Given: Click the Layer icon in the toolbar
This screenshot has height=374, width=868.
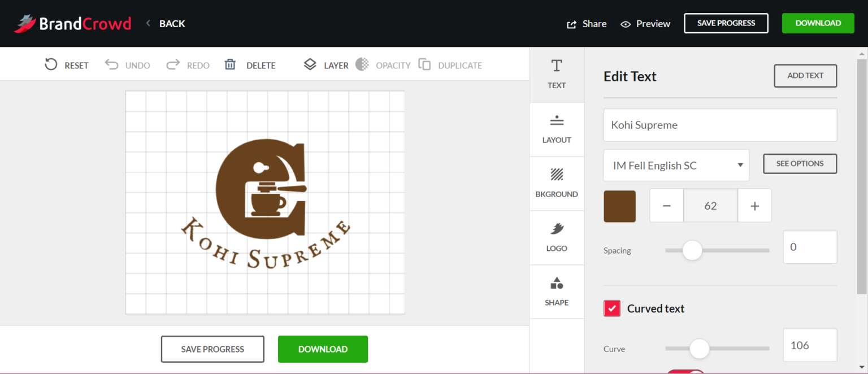Looking at the screenshot, I should pos(310,64).
